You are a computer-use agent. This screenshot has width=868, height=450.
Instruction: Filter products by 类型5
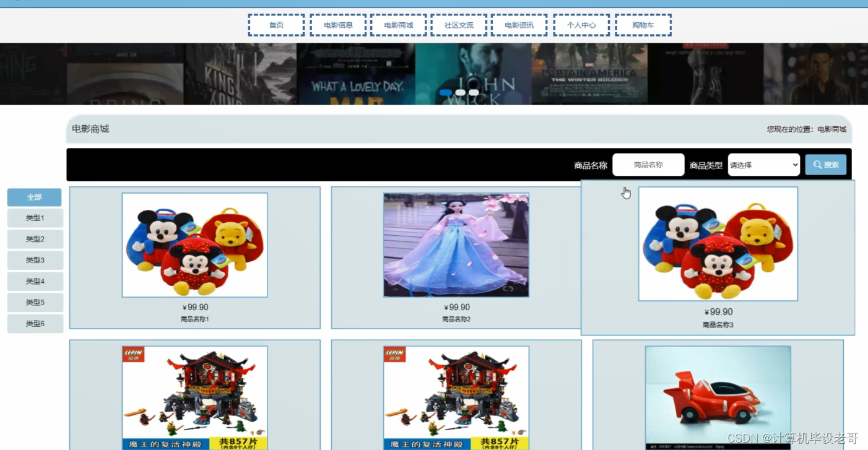[35, 302]
